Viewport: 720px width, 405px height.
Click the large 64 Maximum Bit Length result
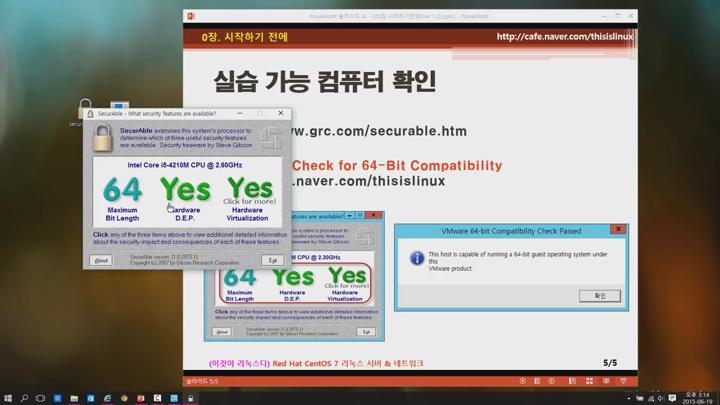(x=122, y=189)
